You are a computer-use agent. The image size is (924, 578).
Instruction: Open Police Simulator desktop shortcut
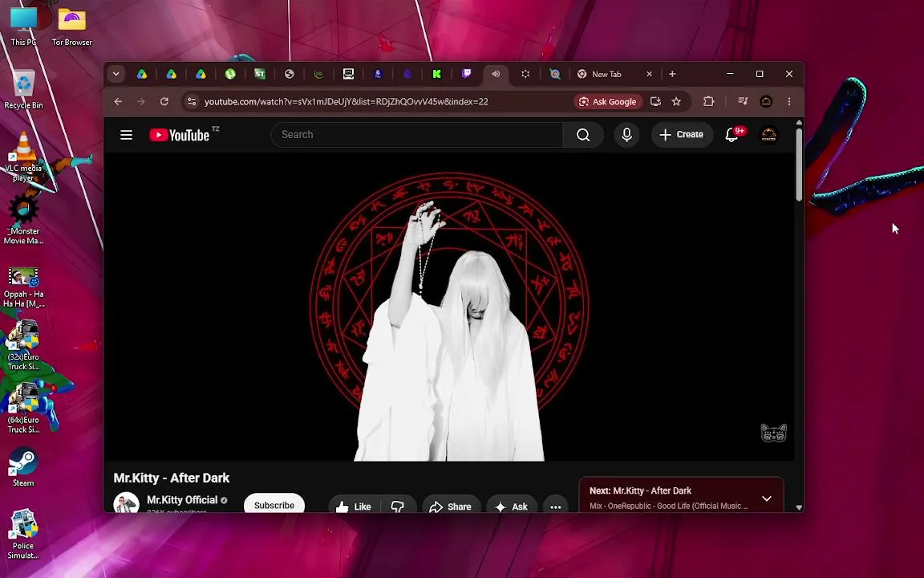(23, 534)
